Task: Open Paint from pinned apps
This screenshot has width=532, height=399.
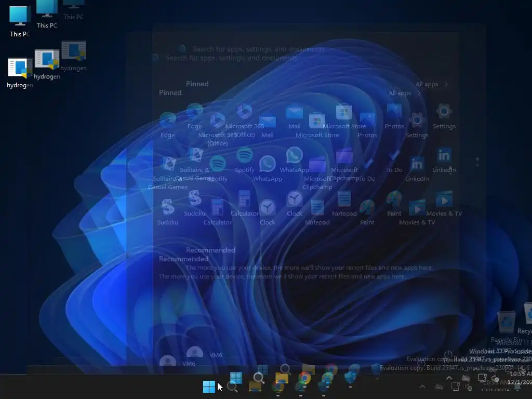Action: click(367, 212)
